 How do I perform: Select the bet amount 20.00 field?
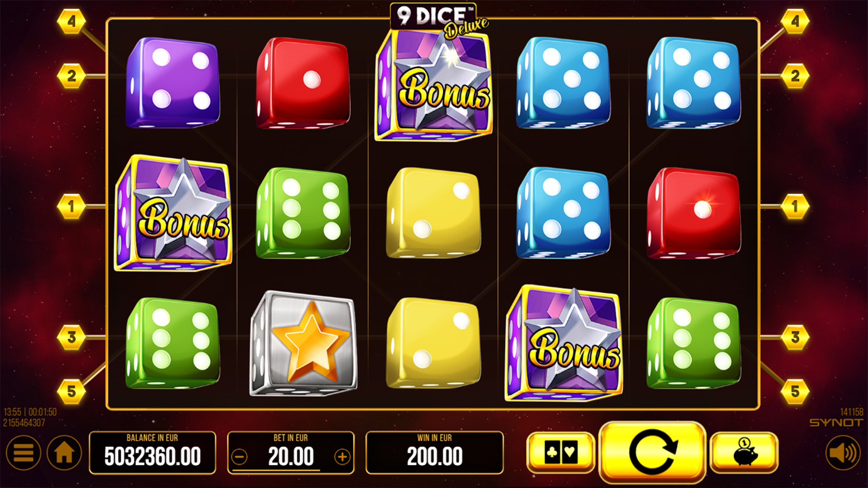291,453
